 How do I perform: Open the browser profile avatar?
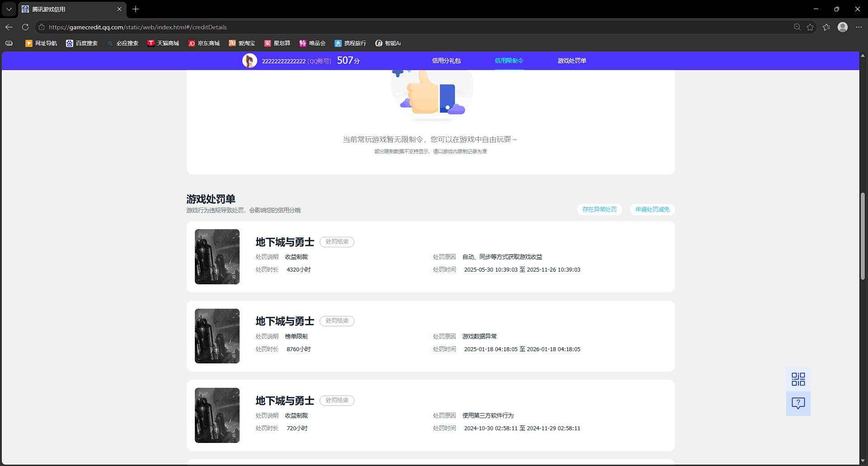[843, 27]
